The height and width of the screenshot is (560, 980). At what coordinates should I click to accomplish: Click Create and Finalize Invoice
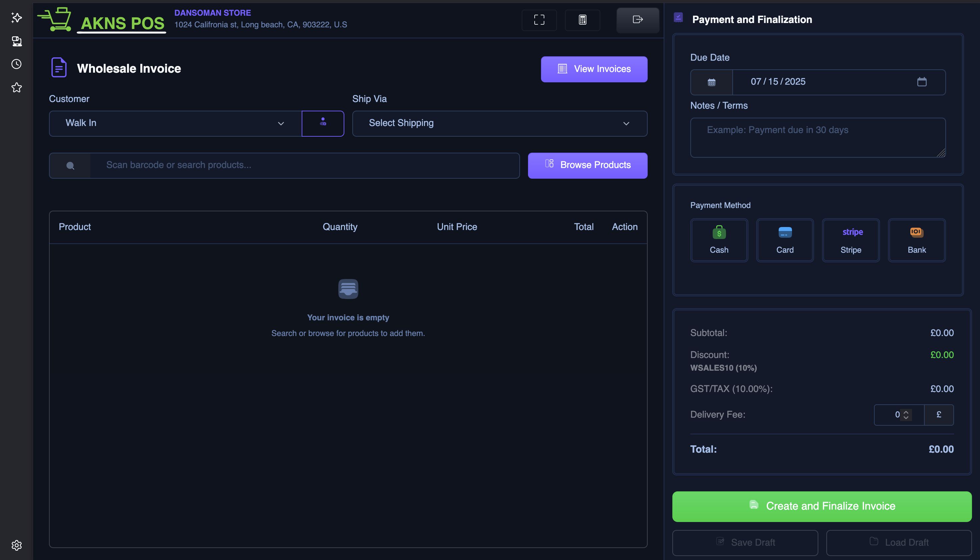[822, 506]
